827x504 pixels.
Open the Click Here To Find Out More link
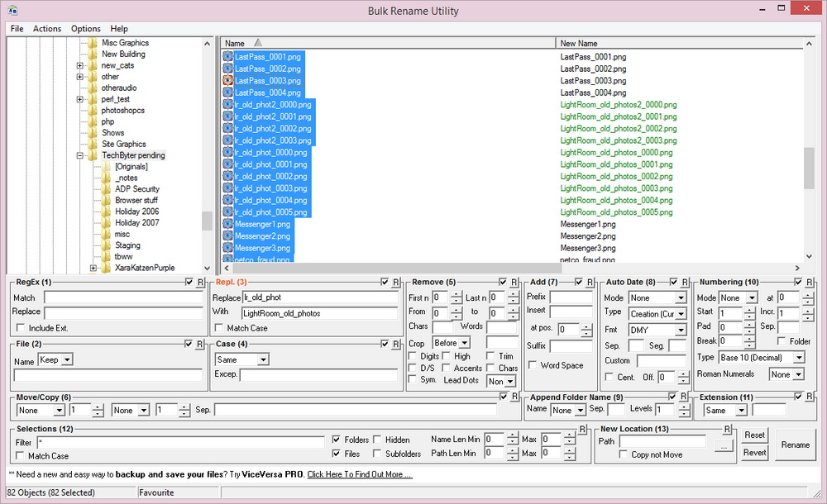[x=360, y=474]
